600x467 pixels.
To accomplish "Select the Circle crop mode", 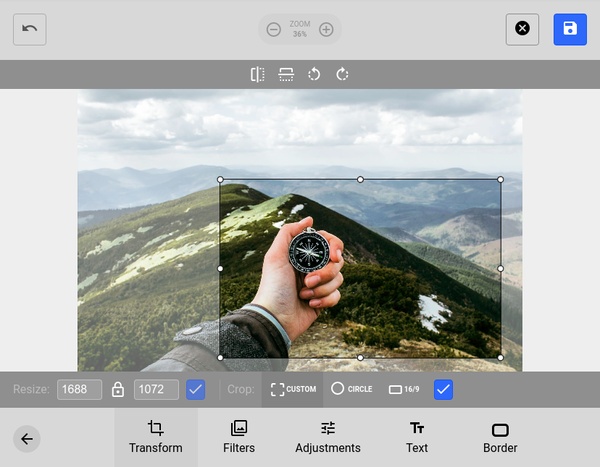I will (x=352, y=389).
